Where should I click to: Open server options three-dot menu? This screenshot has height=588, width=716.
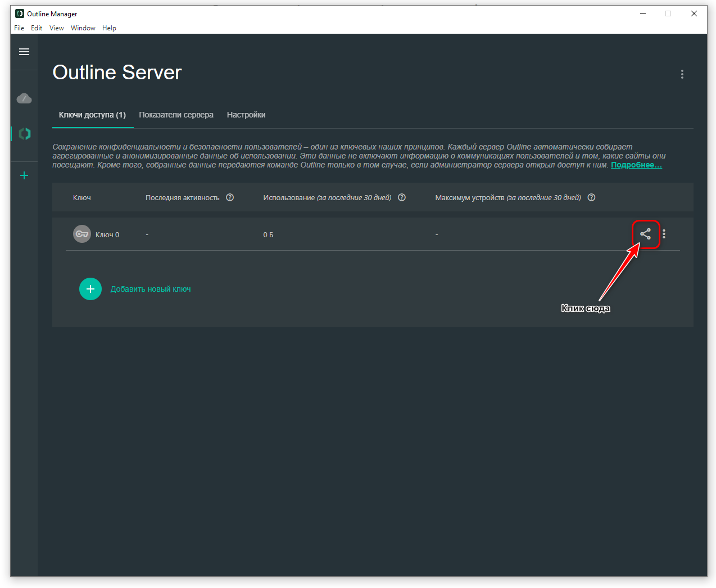coord(682,74)
